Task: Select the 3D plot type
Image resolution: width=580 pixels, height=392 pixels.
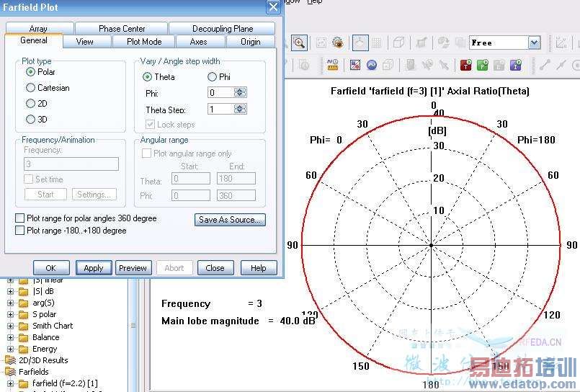Action: pyautogui.click(x=30, y=120)
